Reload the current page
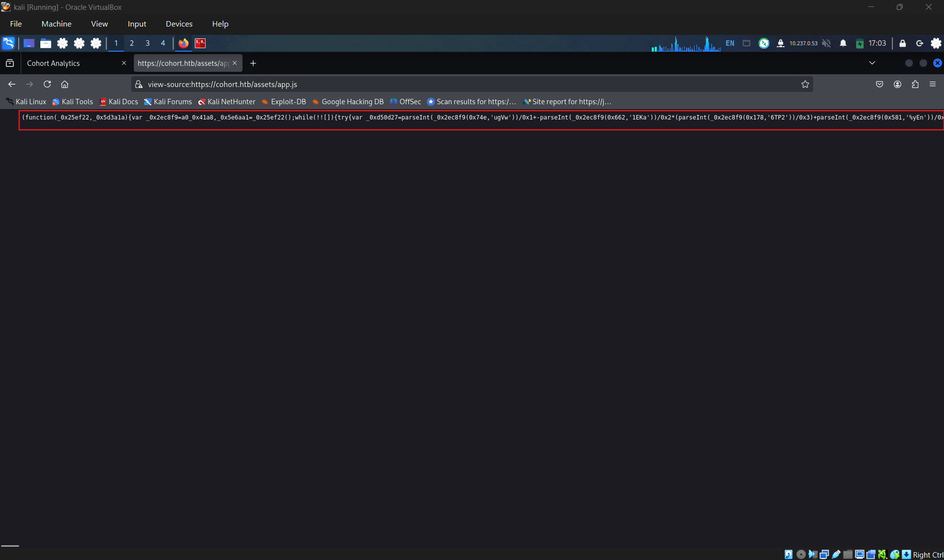 coord(47,84)
